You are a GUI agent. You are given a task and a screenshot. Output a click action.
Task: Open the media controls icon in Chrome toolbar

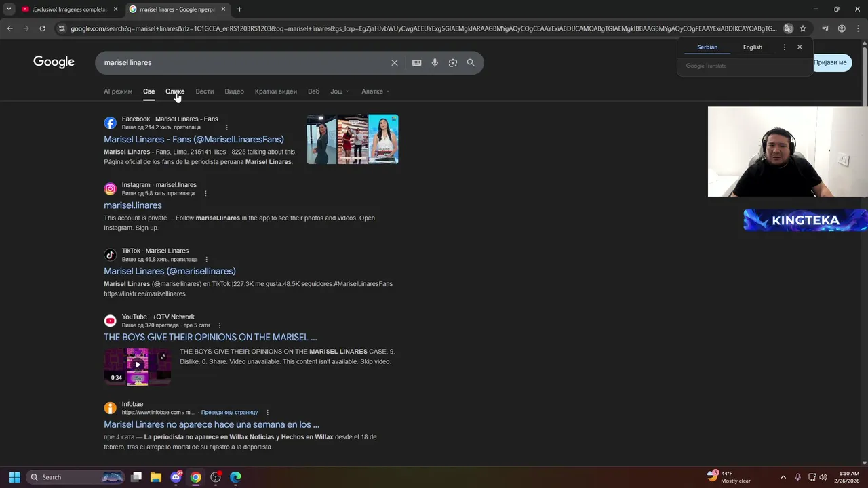(825, 28)
